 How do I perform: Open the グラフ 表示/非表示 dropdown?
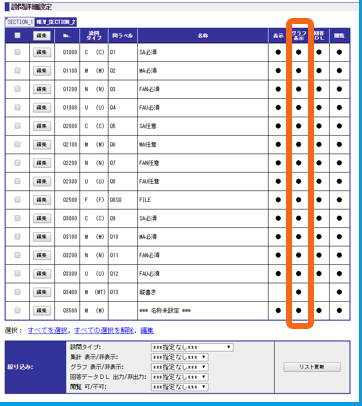click(180, 367)
